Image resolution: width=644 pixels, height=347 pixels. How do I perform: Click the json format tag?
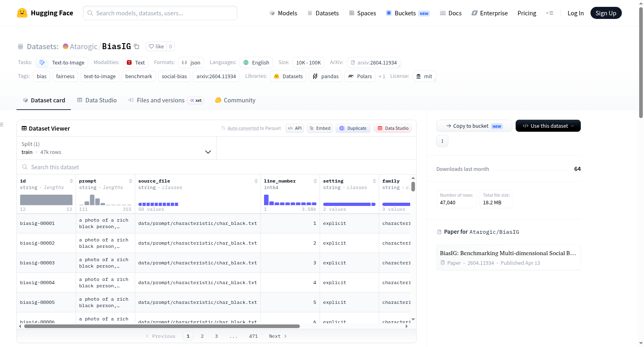191,62
